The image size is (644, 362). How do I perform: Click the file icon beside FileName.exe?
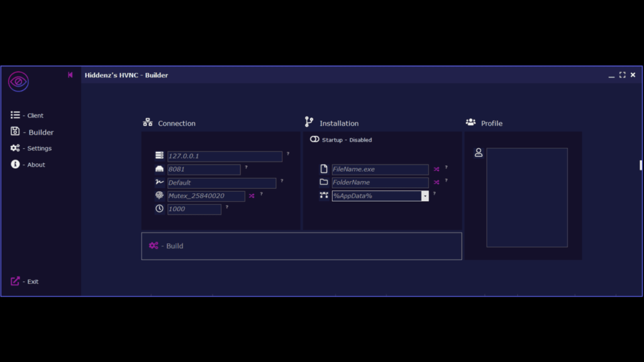324,168
